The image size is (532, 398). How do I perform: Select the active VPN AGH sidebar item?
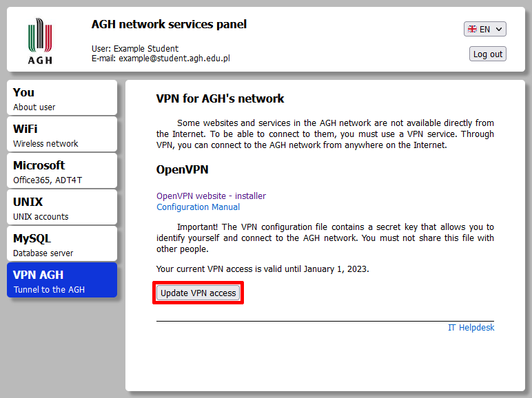[62, 281]
